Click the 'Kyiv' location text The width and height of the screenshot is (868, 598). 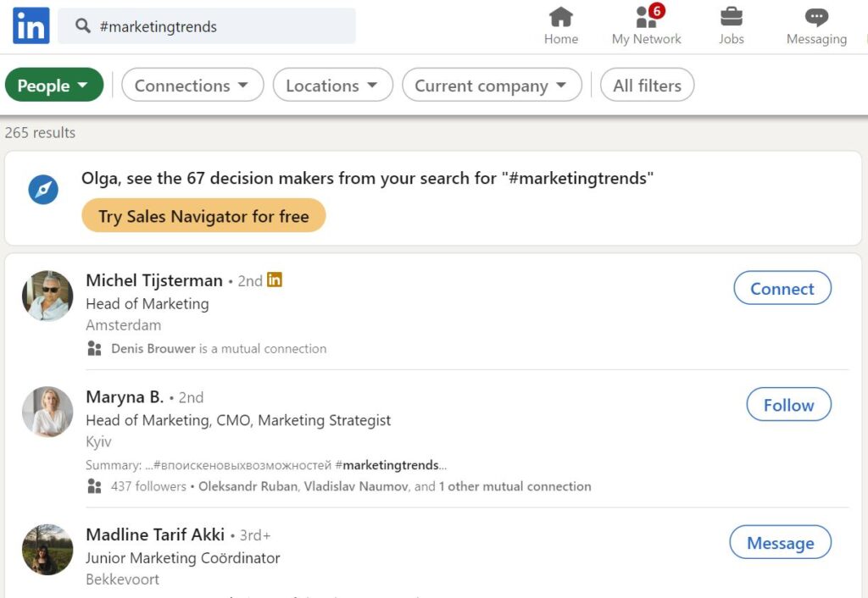pyautogui.click(x=98, y=442)
